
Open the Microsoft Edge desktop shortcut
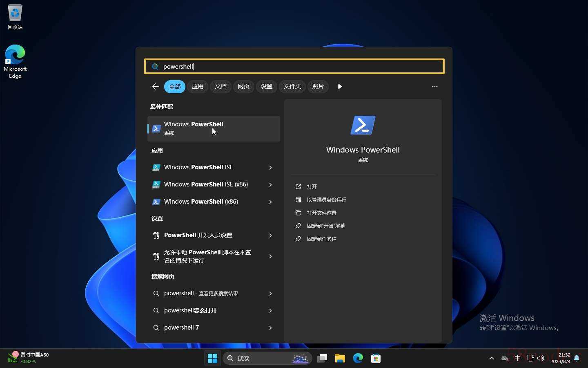[x=15, y=61]
